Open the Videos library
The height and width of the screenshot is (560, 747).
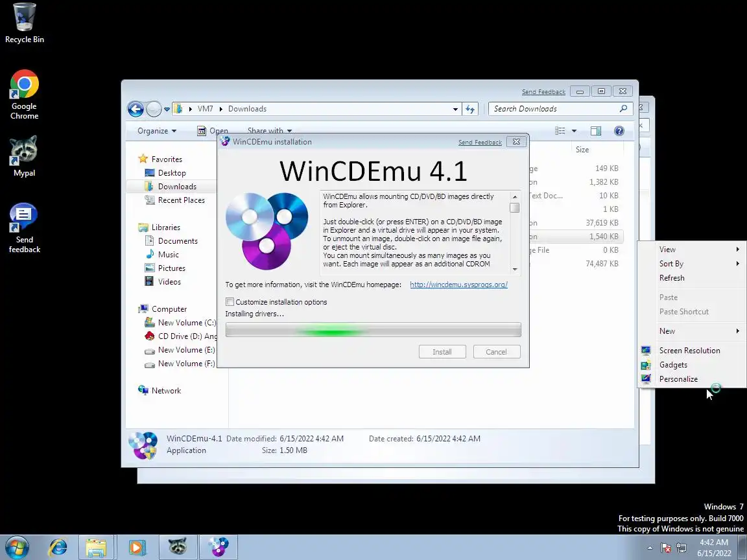pyautogui.click(x=169, y=282)
